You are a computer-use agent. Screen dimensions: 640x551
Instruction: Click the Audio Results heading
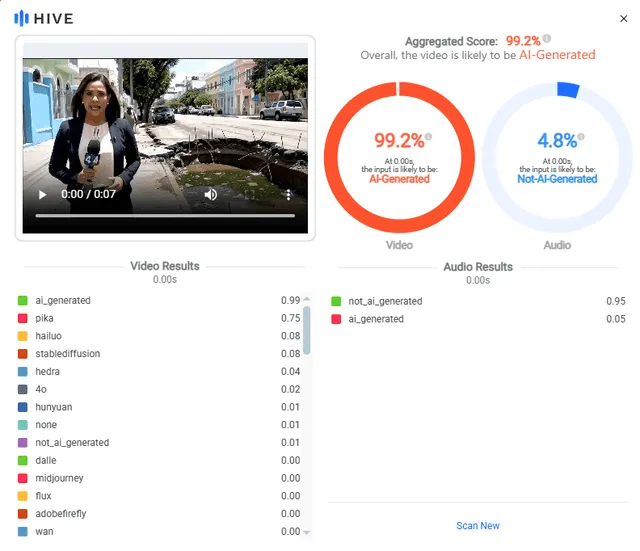(x=478, y=267)
